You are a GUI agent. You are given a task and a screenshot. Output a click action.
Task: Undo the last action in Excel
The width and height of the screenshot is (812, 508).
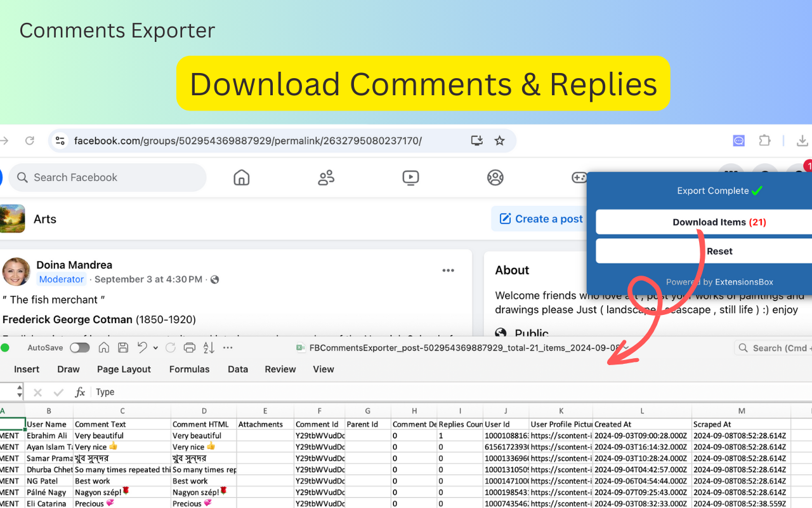142,348
